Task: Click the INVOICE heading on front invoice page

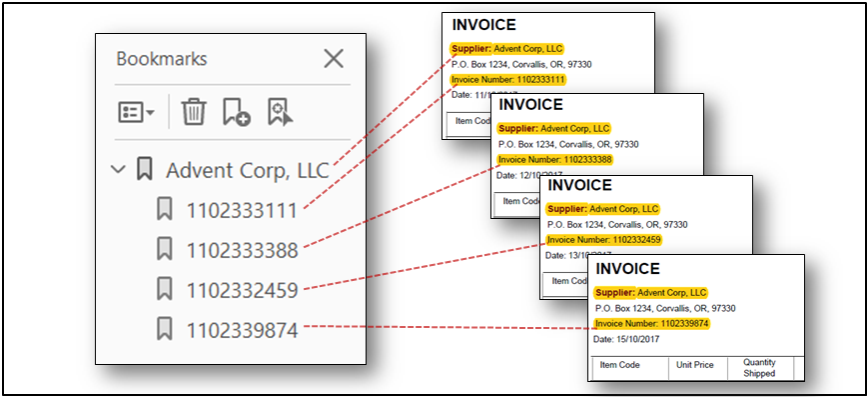Action: [627, 269]
